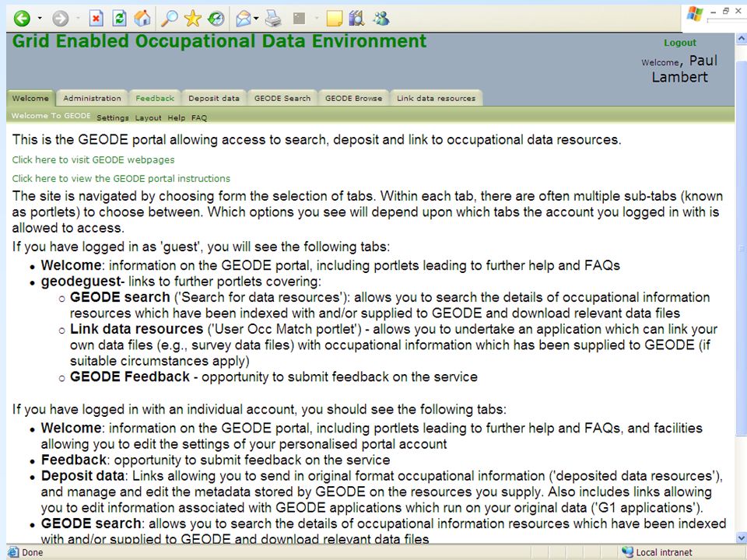Launch Messenger with the people icon
This screenshot has width=747, height=560.
point(381,19)
